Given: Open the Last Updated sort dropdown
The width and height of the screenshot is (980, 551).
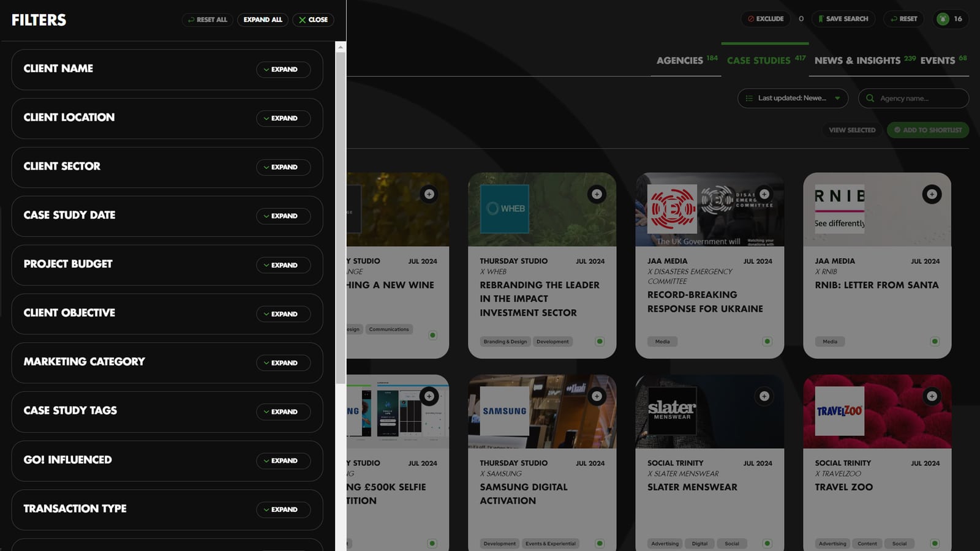Looking at the screenshot, I should tap(792, 98).
